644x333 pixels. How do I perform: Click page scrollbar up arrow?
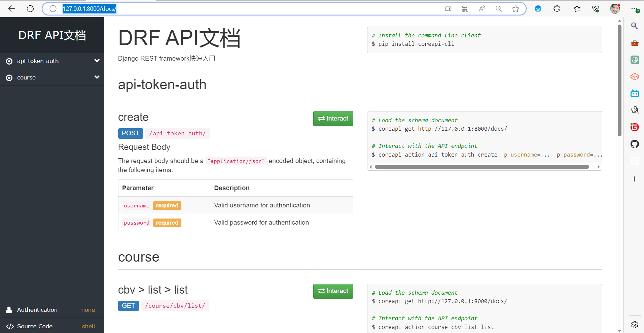(619, 21)
